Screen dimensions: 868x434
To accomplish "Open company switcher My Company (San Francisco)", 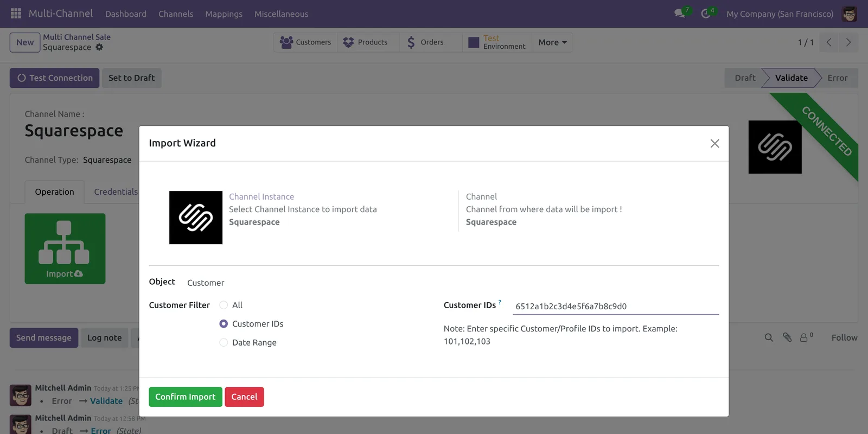I will coord(780,14).
